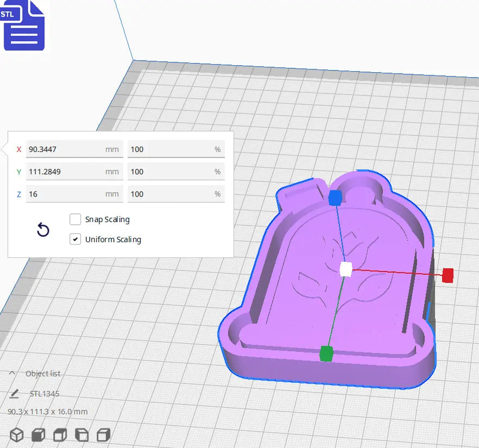Viewport: 479px width, 448px height.
Task: Open the STL file icon top-left
Action: [x=24, y=26]
